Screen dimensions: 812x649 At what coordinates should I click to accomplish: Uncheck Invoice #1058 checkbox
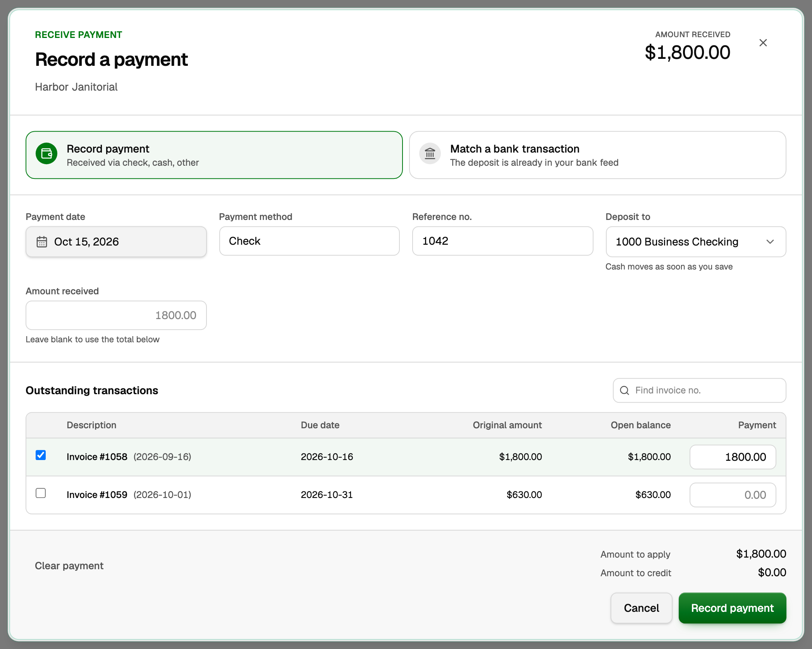41,455
